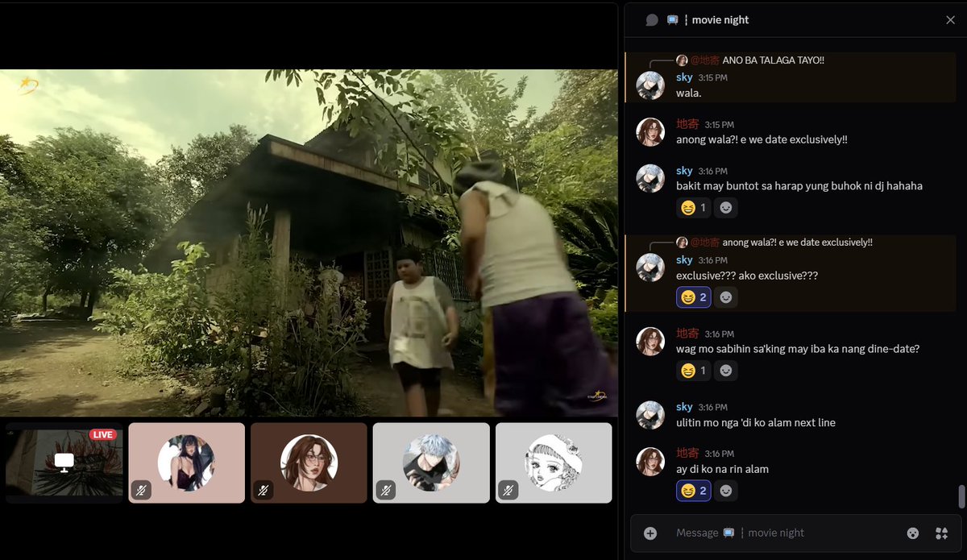Open the apps launcher icon in message box

[941, 533]
